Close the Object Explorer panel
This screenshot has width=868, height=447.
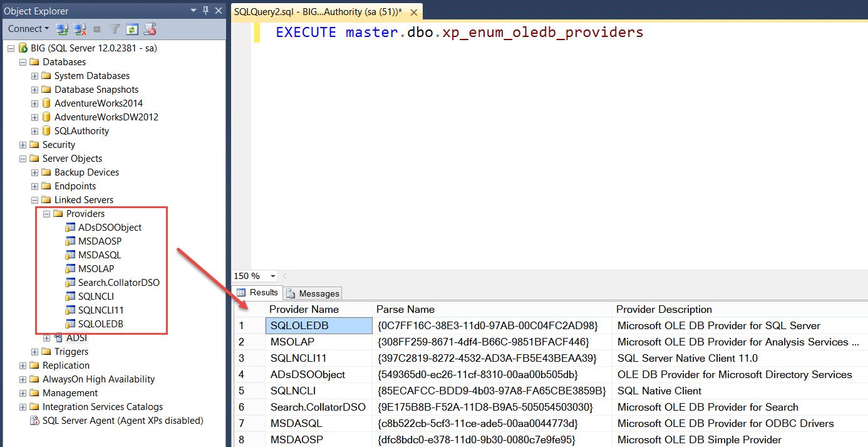[218, 11]
